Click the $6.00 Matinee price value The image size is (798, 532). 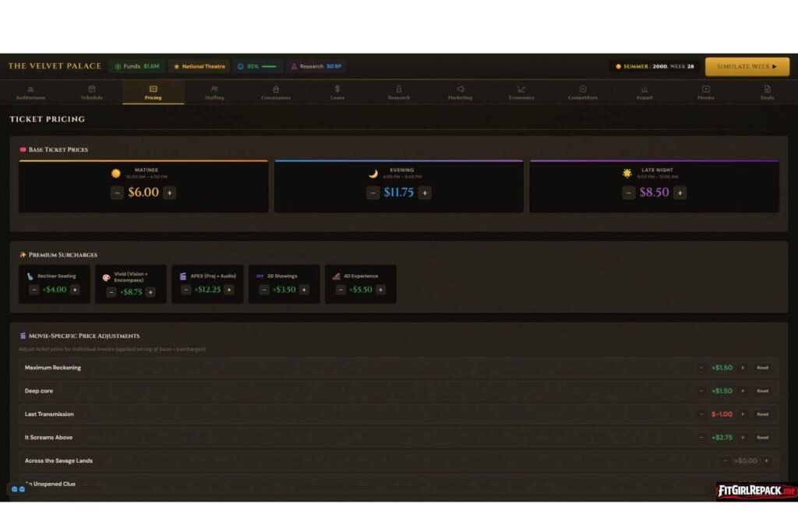143,192
